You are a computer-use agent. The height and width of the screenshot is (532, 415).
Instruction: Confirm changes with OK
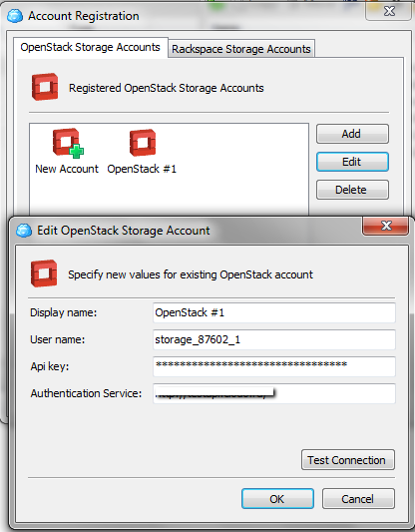[x=277, y=499]
